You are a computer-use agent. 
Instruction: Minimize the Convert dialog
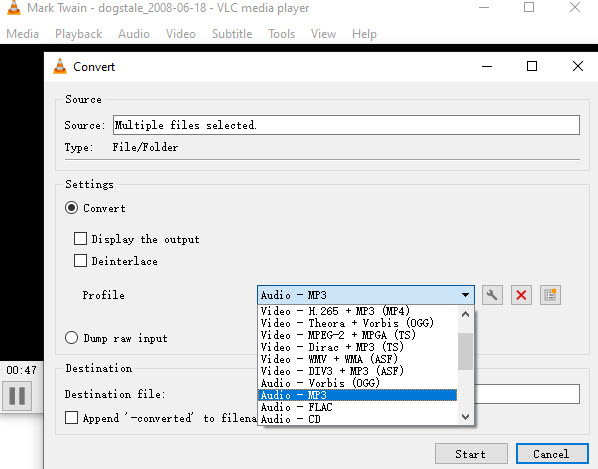pyautogui.click(x=487, y=66)
